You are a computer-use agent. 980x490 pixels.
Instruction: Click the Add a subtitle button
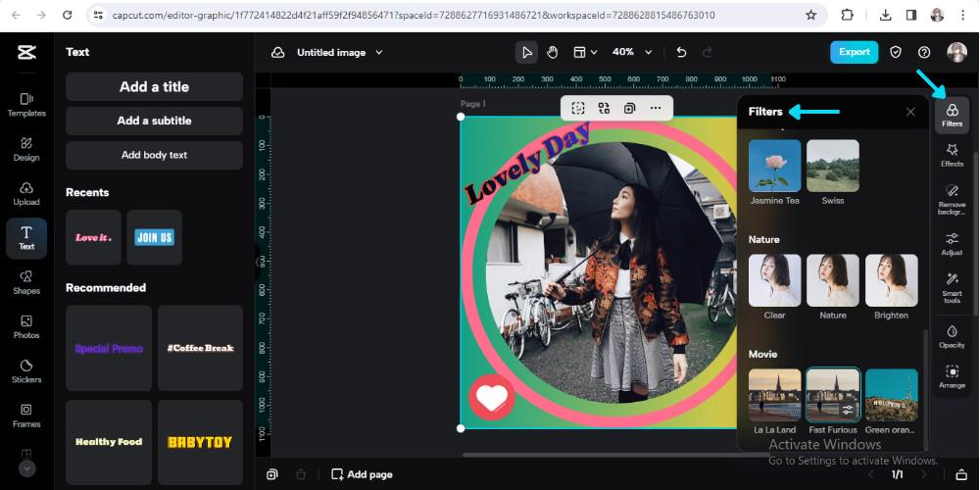click(155, 121)
